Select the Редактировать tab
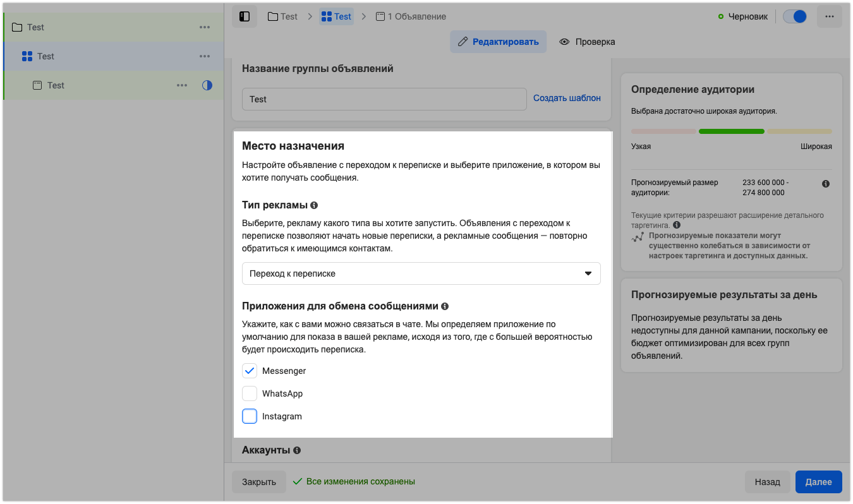This screenshot has width=853, height=504. pyautogui.click(x=498, y=42)
